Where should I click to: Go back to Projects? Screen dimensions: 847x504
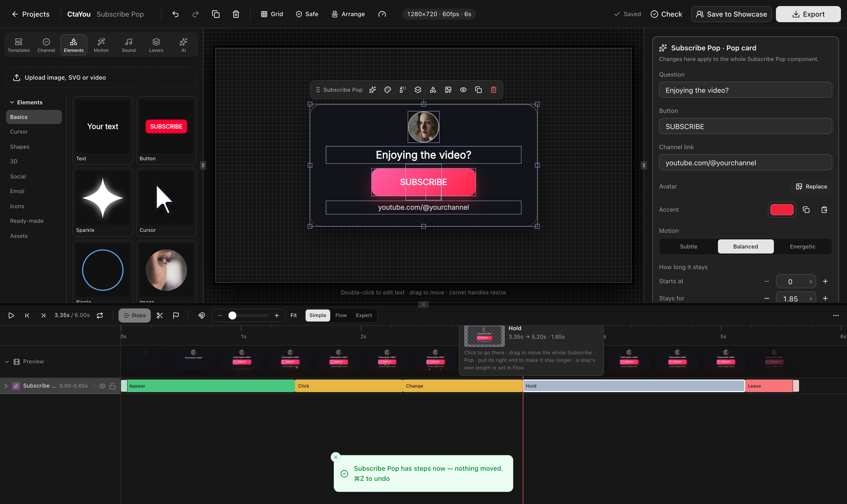[30, 14]
